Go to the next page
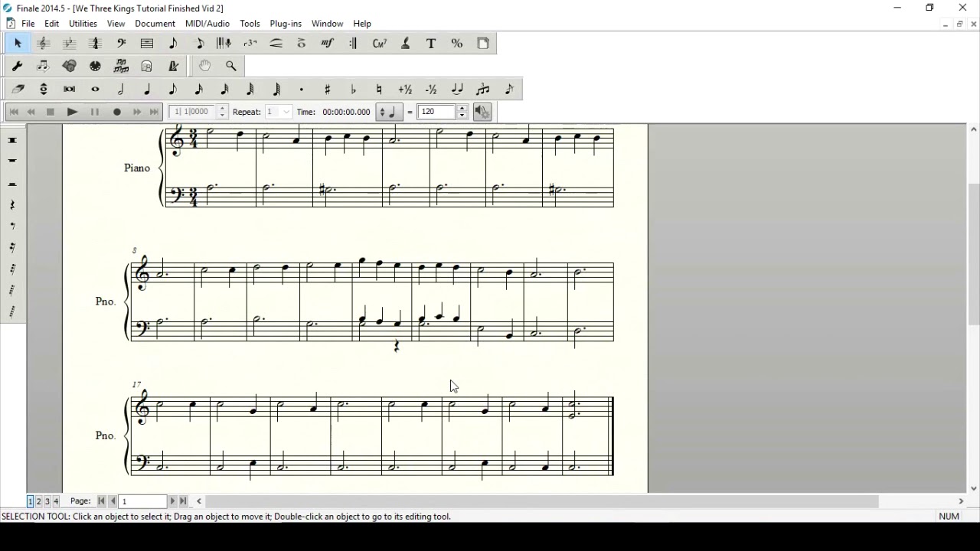This screenshot has width=980, height=551. 172,501
